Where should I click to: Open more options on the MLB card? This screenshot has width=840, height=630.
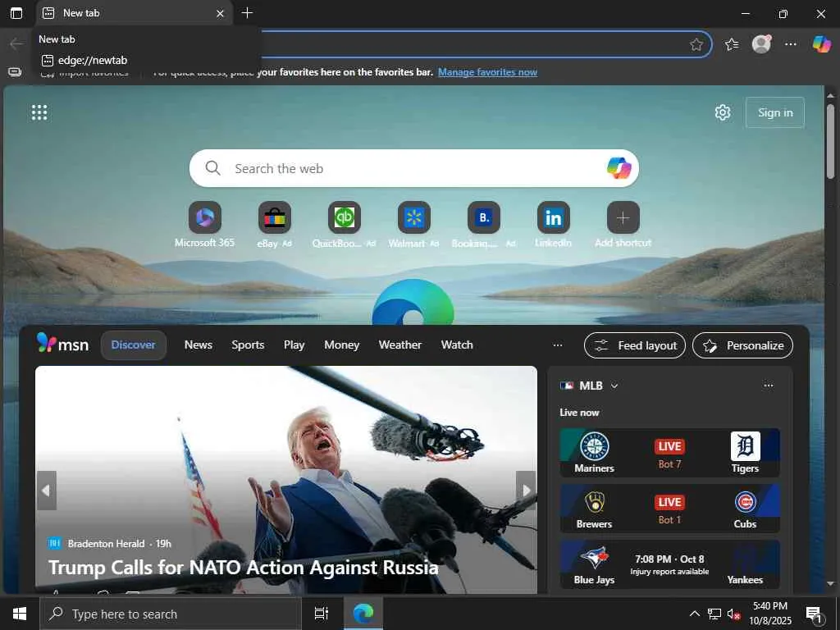coord(769,386)
